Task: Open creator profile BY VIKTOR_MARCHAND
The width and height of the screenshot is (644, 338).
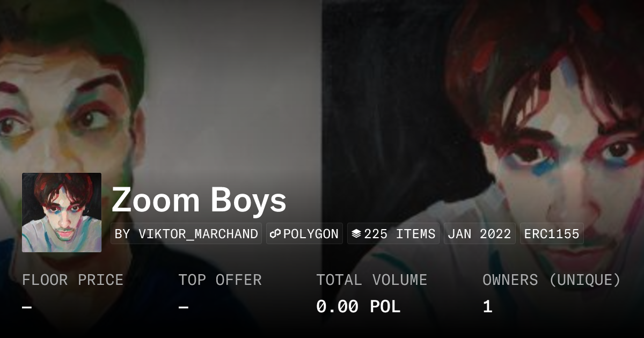Action: pos(186,234)
